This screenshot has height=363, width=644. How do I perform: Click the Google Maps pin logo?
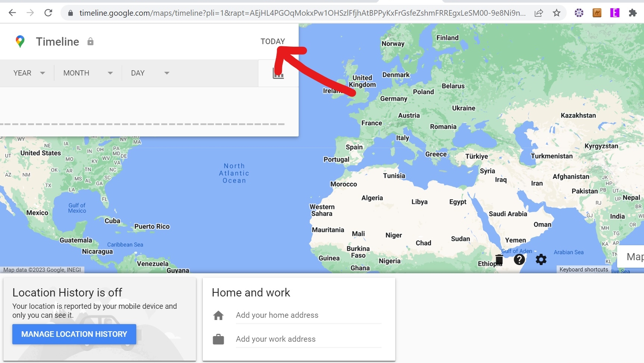click(x=20, y=41)
